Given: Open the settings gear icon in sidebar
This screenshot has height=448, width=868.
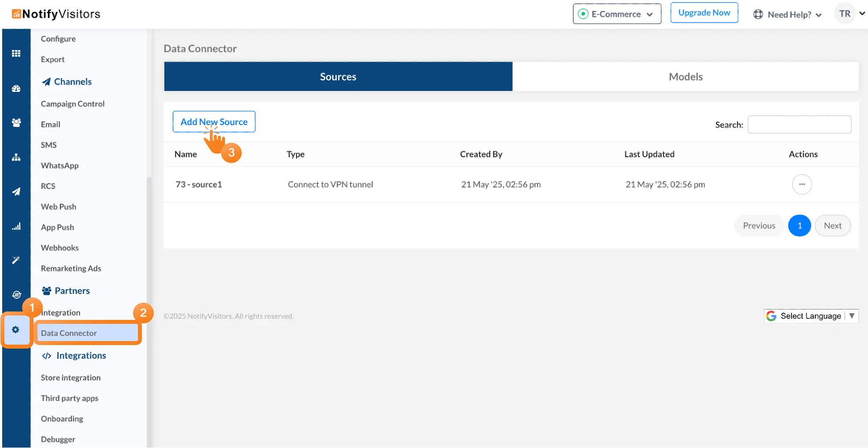Looking at the screenshot, I should tap(16, 330).
